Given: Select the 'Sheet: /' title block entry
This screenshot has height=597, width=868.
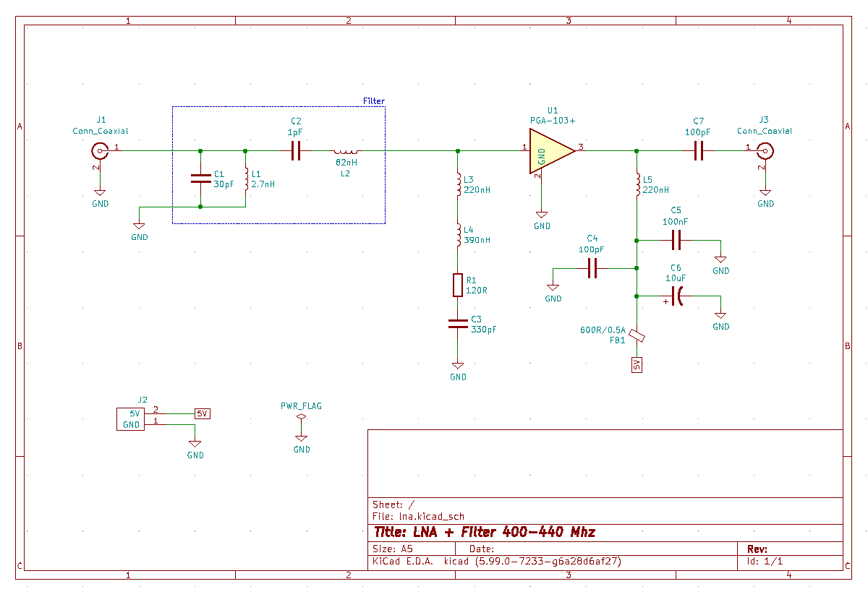Looking at the screenshot, I should pyautogui.click(x=393, y=504).
